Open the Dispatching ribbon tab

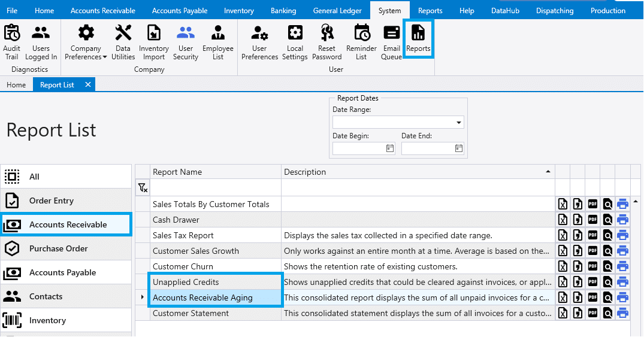point(555,11)
